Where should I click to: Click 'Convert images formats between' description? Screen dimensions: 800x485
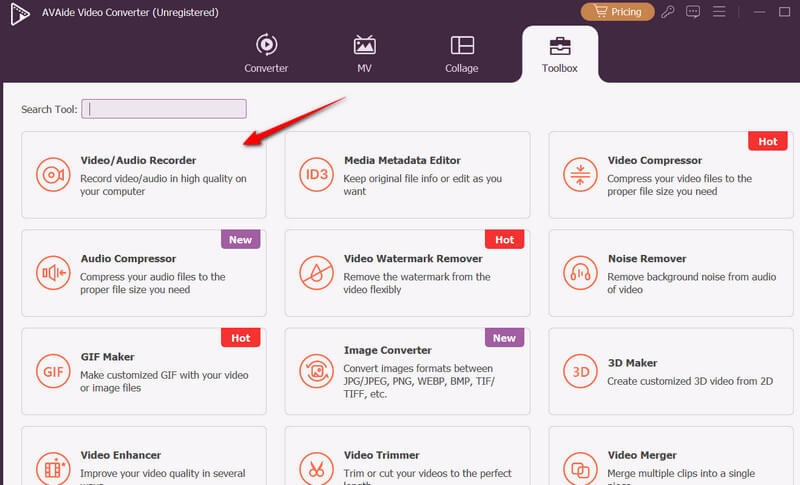419,381
